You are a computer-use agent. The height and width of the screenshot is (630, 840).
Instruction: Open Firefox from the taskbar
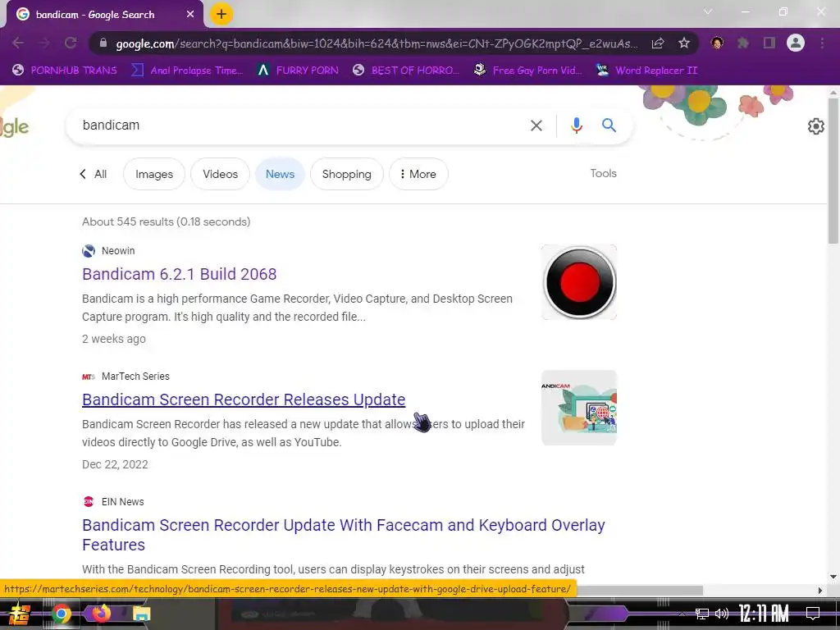(x=101, y=614)
